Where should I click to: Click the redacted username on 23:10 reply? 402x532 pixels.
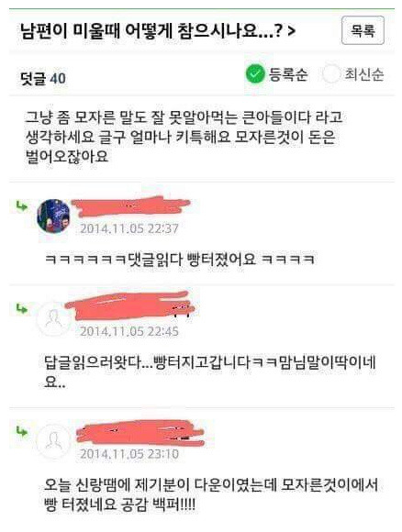point(140,433)
